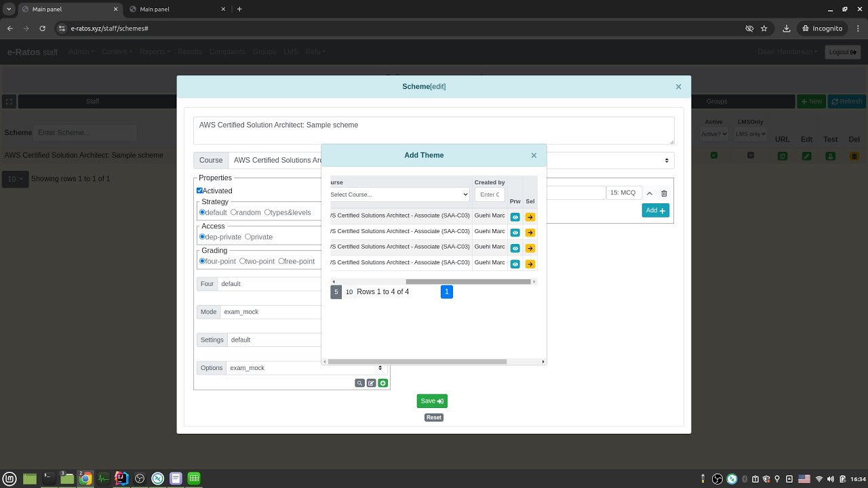868x488 pixels.
Task: Go to page 1 in pagination
Action: pyautogui.click(x=446, y=292)
